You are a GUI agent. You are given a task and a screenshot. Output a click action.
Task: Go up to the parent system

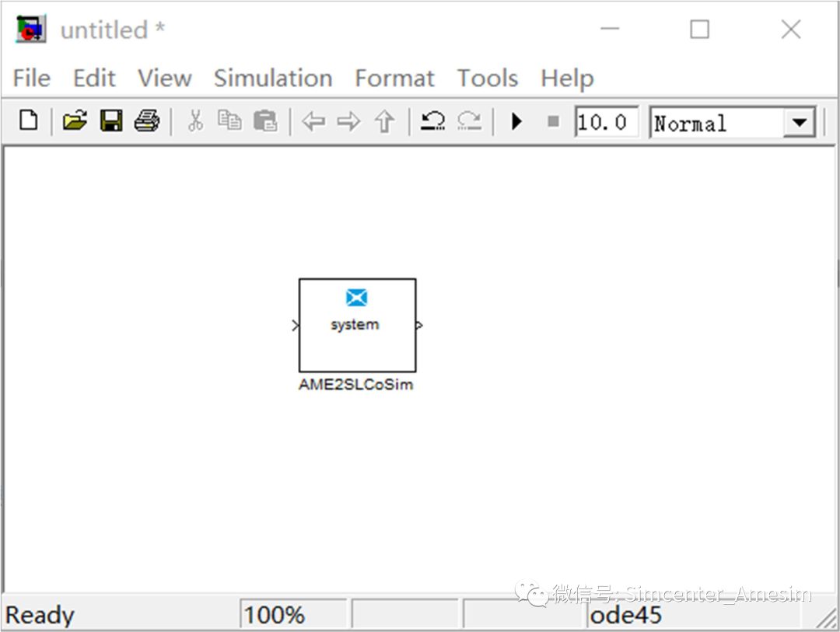[384, 122]
